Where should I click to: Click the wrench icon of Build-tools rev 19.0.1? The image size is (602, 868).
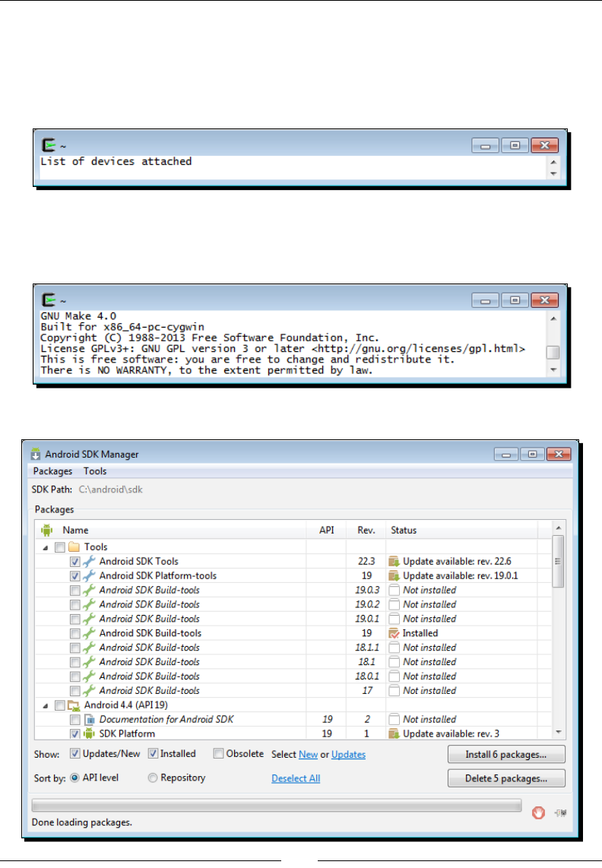pyautogui.click(x=89, y=619)
